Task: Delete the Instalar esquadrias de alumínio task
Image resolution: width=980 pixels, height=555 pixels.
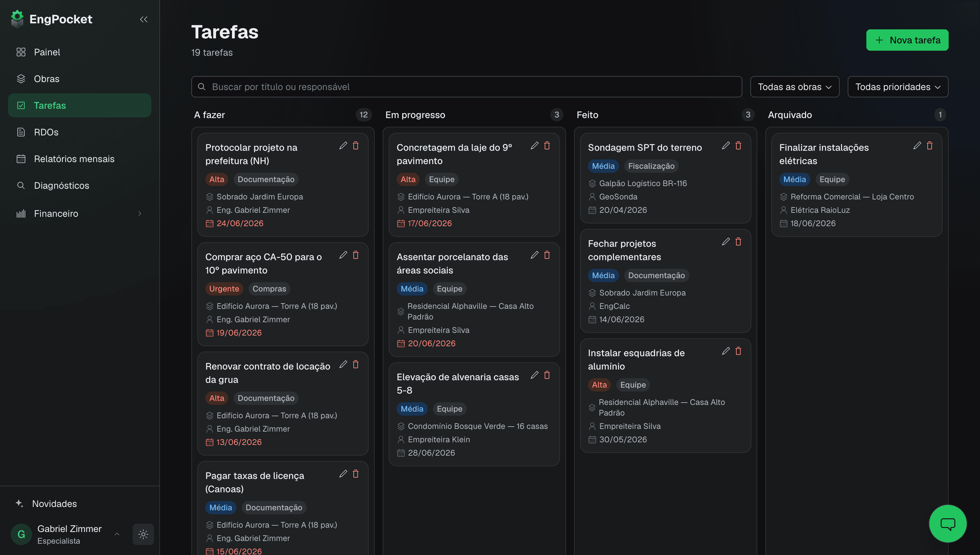Action: [x=738, y=351]
